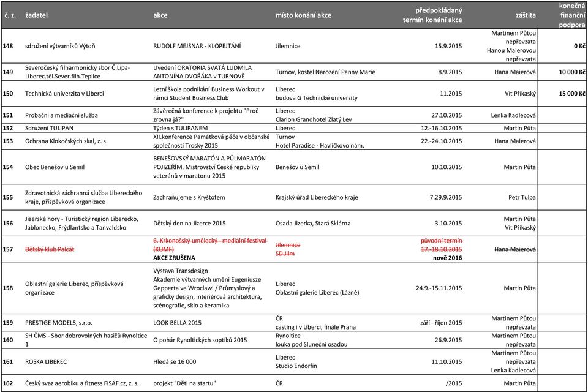Click the 'AKCE ZRUŠENA' text
The width and height of the screenshot is (588, 392).
[174, 258]
